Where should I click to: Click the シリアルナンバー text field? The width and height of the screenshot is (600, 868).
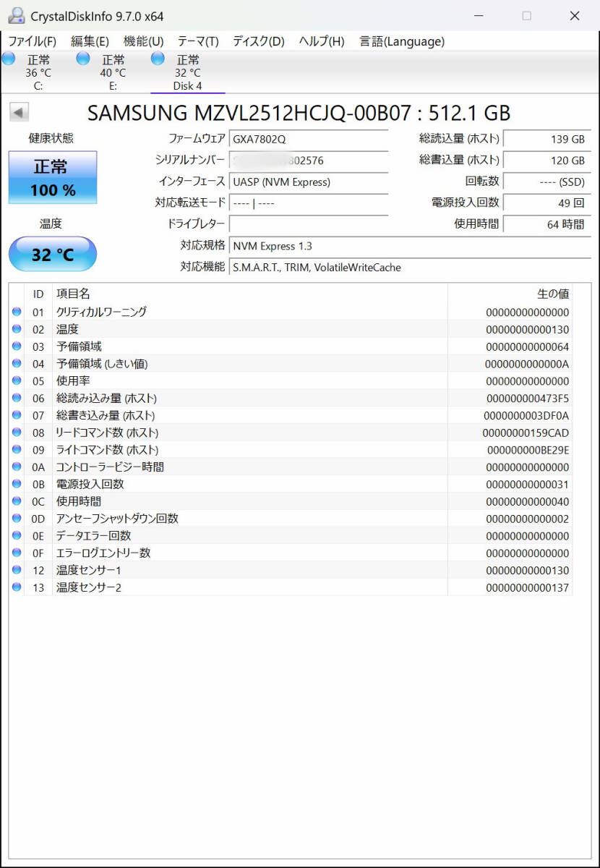[309, 161]
